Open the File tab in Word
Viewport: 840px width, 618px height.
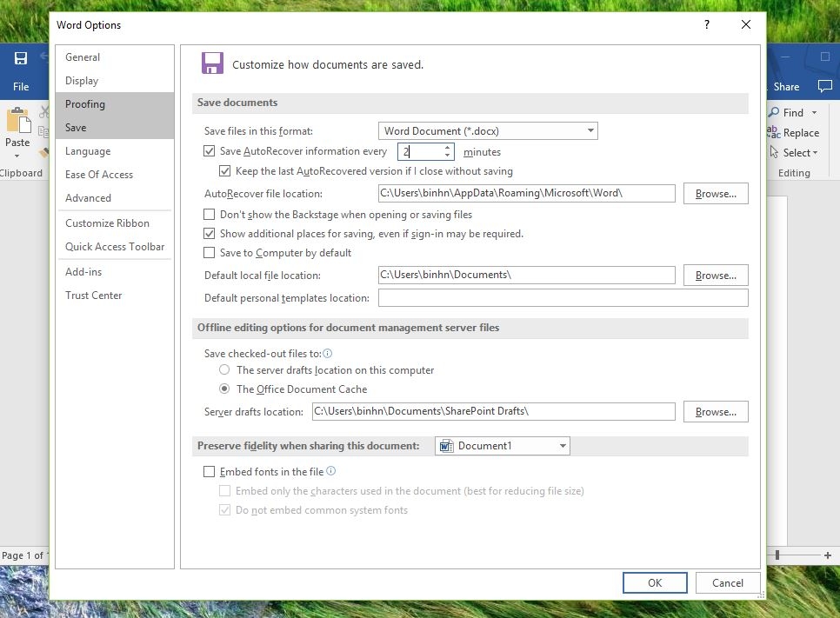tap(21, 86)
